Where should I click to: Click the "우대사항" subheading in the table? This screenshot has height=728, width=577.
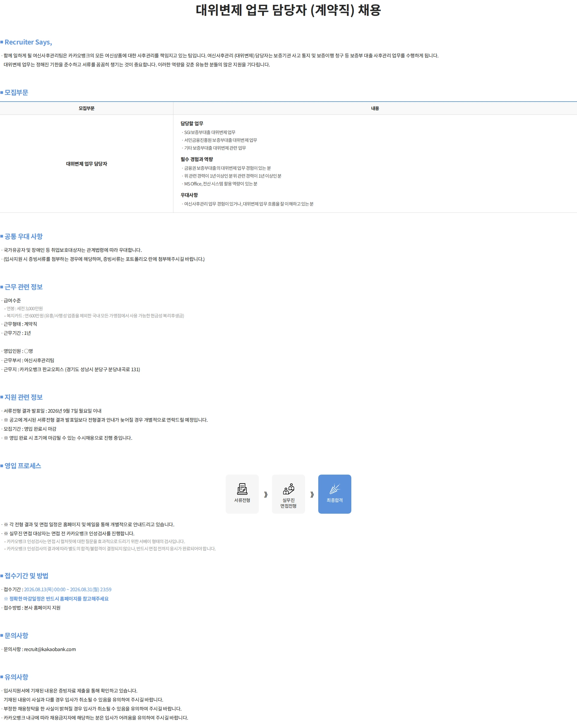[189, 195]
